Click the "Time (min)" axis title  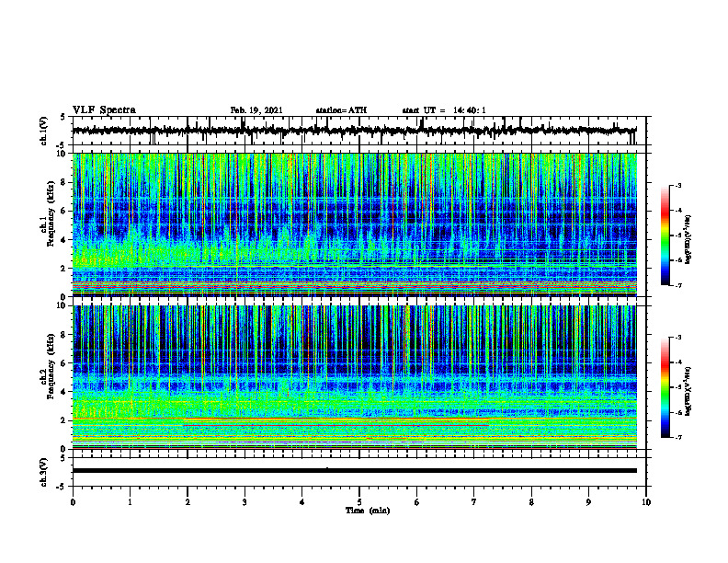pyautogui.click(x=368, y=511)
